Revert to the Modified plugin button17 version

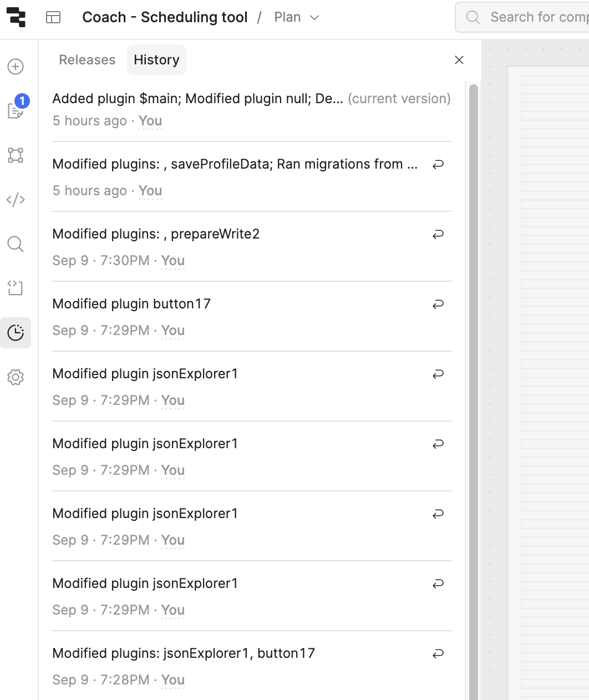click(x=438, y=304)
